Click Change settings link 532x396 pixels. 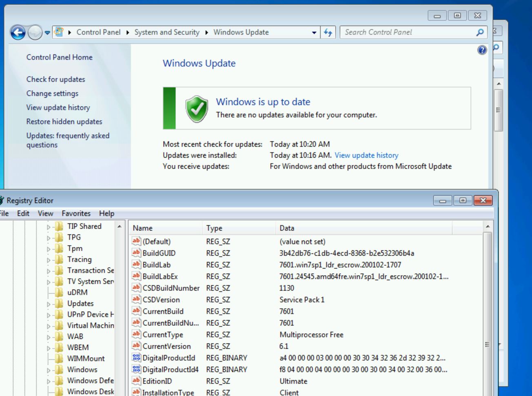point(52,93)
